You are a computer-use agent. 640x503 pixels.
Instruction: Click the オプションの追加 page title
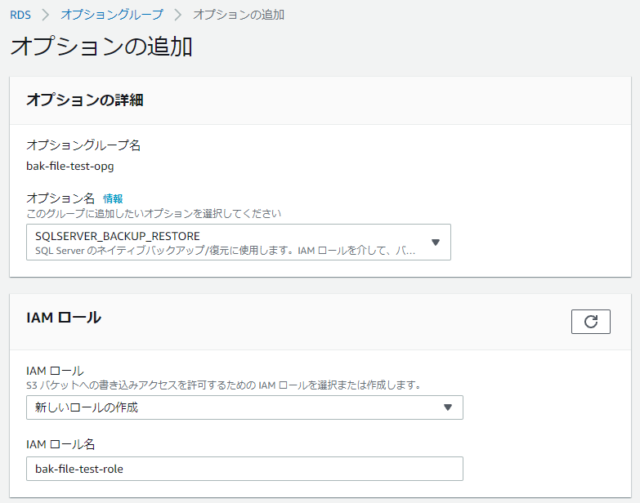click(101, 46)
